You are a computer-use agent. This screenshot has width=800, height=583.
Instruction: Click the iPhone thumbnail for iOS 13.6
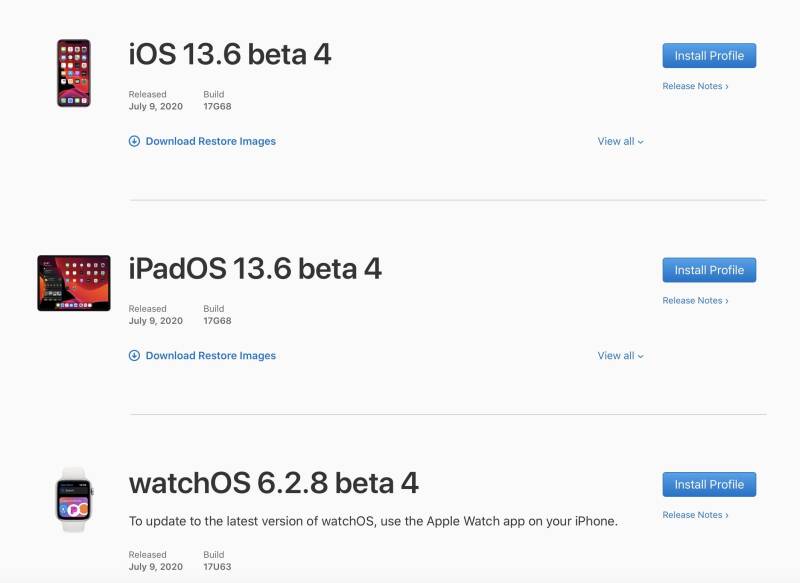click(x=74, y=73)
